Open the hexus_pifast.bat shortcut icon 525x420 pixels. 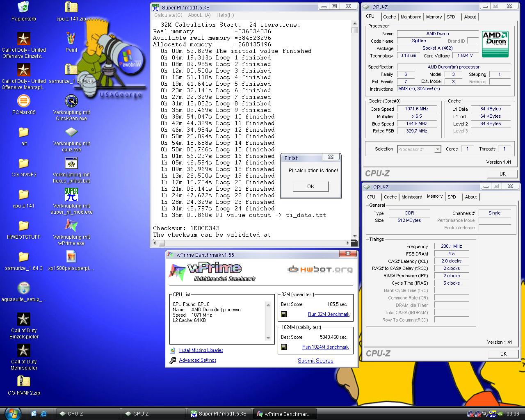point(71,163)
